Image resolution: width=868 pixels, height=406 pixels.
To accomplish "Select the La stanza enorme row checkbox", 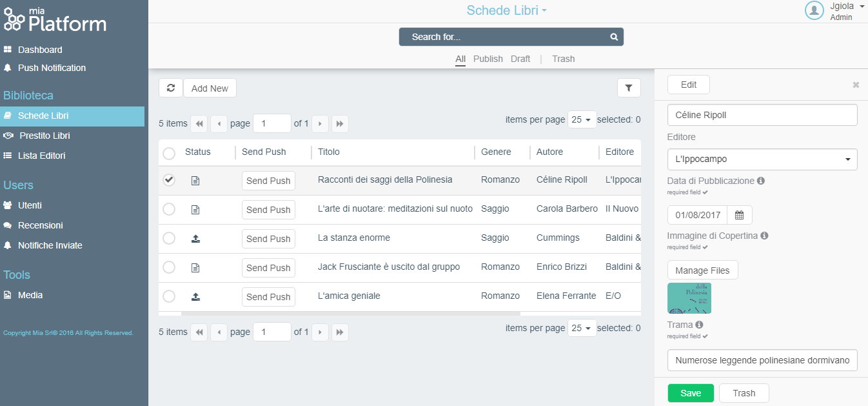I will tap(169, 238).
